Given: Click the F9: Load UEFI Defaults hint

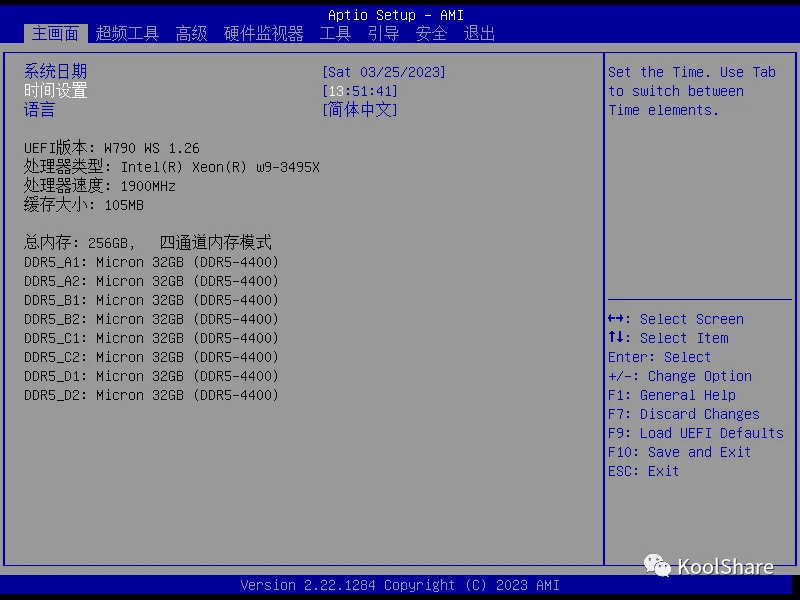Looking at the screenshot, I should (696, 433).
